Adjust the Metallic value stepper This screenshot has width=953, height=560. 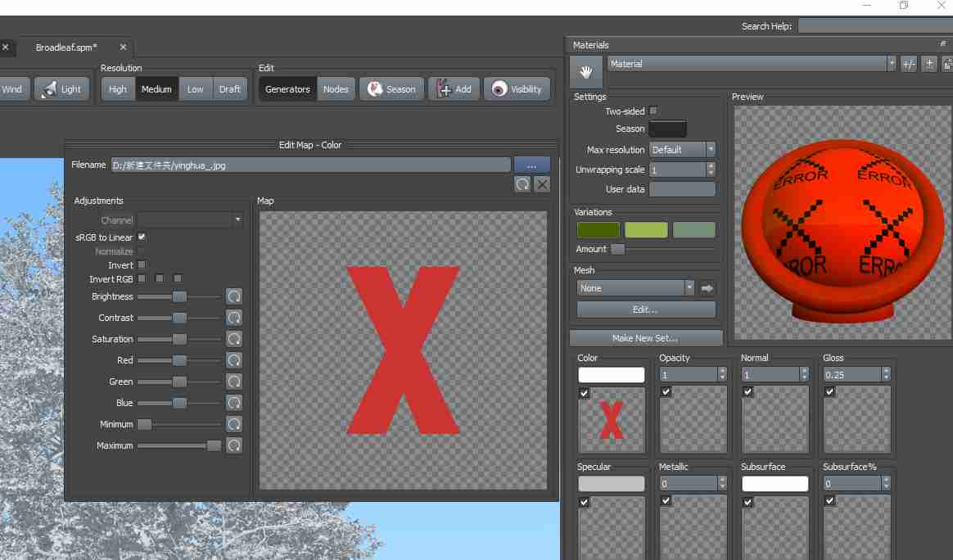(722, 483)
